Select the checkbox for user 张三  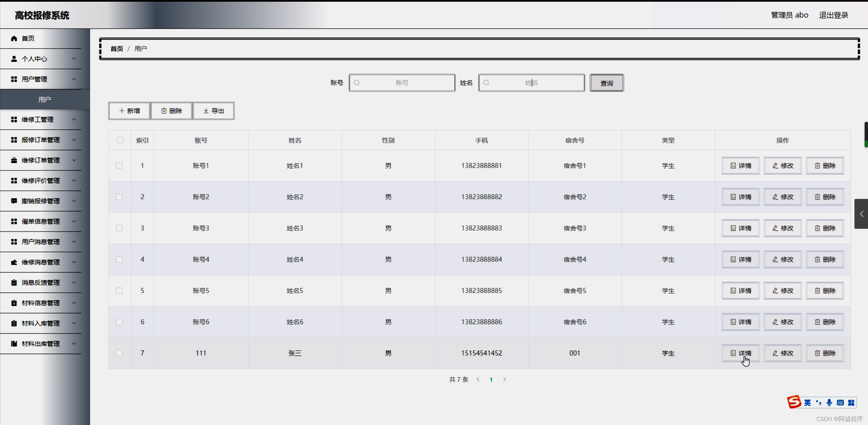click(119, 353)
